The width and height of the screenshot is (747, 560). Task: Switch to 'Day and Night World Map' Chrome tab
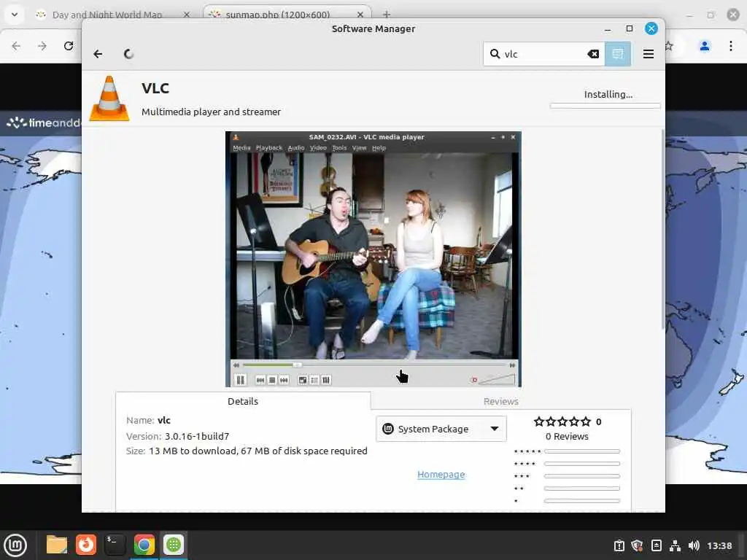[x=107, y=15]
